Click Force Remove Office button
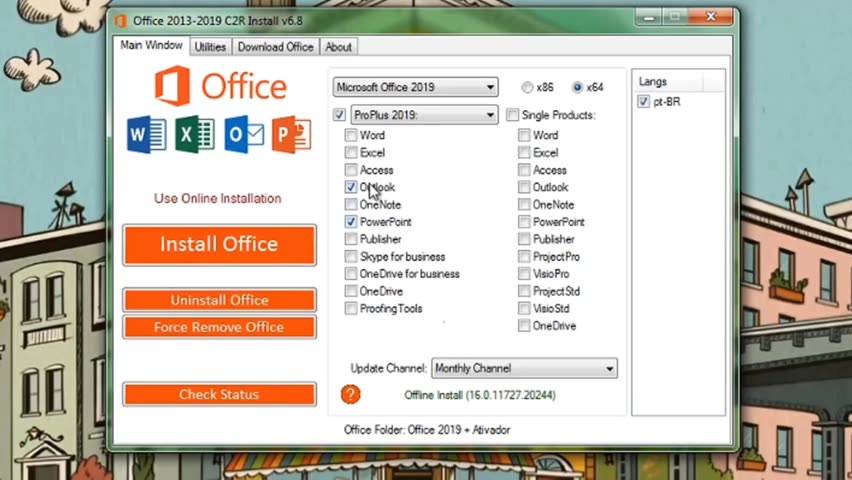Screen dimensions: 852x480 coord(219,327)
